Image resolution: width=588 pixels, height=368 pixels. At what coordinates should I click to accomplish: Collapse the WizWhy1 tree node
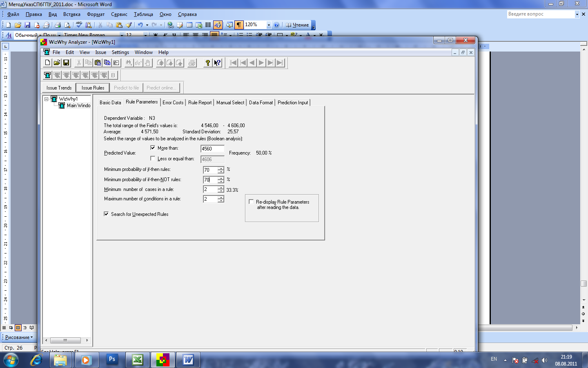tap(47, 99)
